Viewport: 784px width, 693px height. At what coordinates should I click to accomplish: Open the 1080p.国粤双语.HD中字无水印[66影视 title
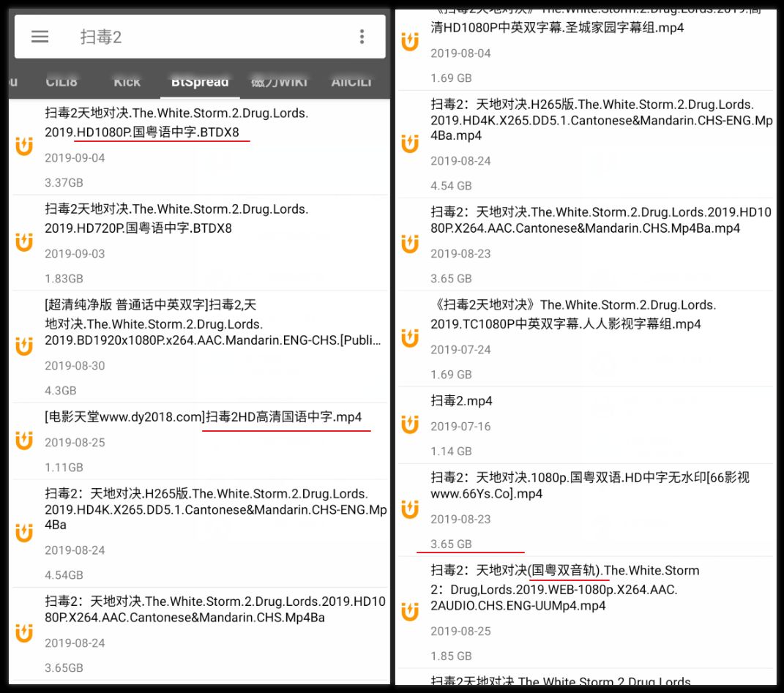[590, 485]
